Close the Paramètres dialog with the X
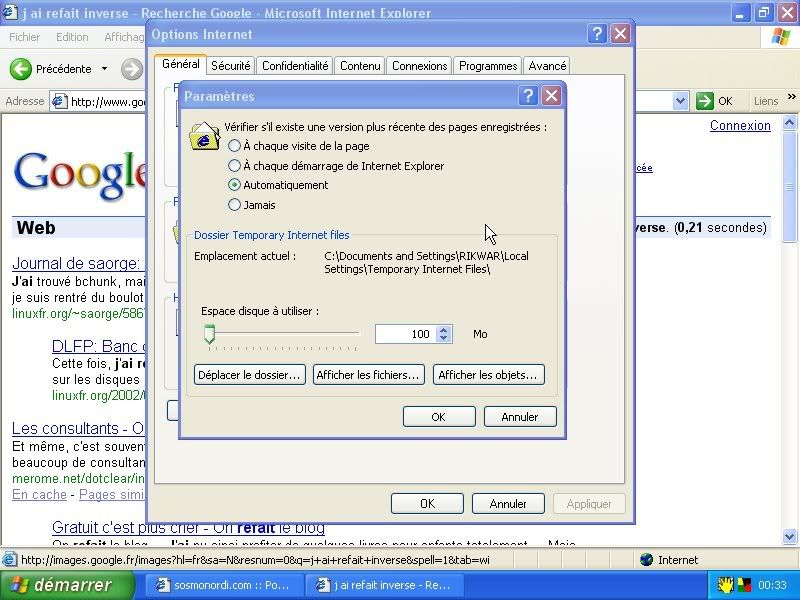The height and width of the screenshot is (600, 800). tap(551, 95)
